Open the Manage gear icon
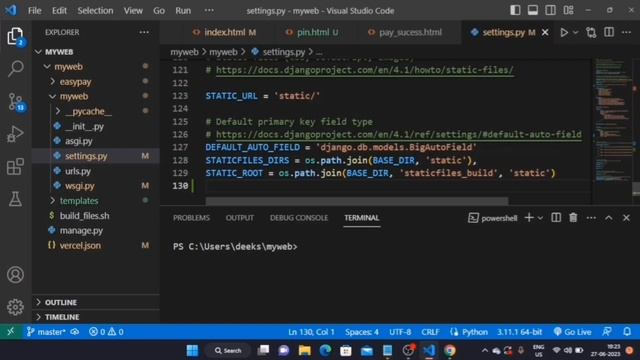 16,307
